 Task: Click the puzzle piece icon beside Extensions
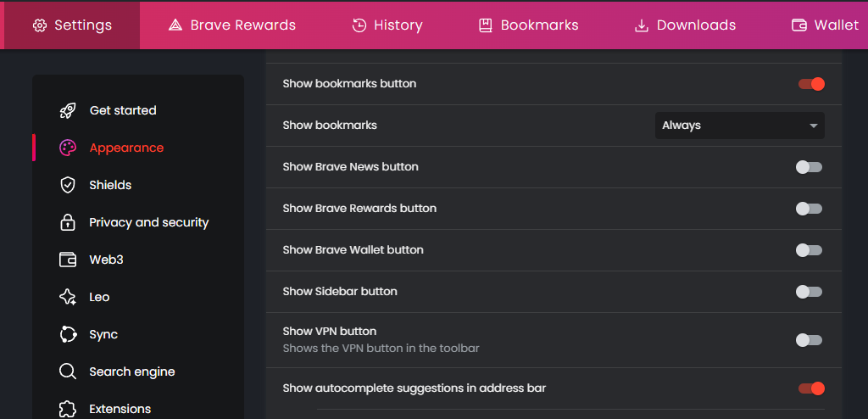point(68,409)
